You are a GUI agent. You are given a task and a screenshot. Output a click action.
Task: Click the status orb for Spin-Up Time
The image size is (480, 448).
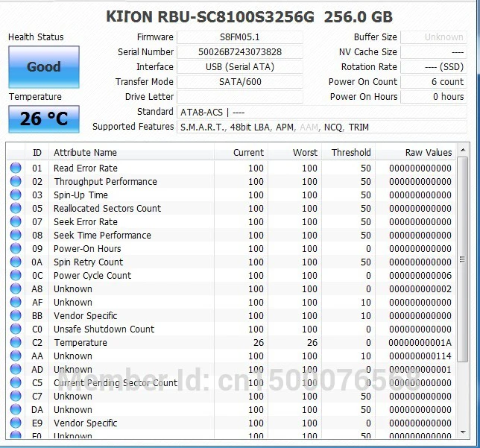tap(16, 195)
